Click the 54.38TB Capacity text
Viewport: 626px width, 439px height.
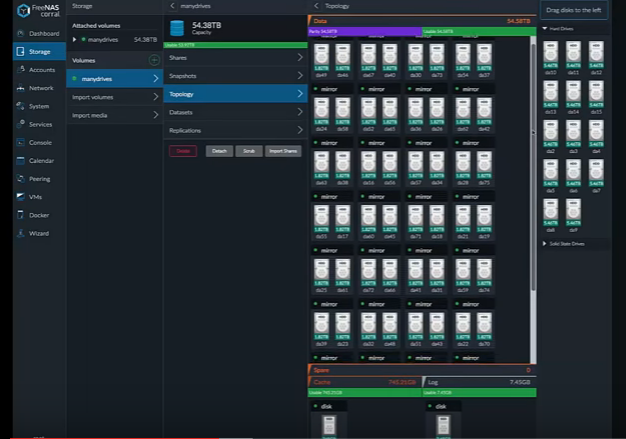click(x=206, y=28)
